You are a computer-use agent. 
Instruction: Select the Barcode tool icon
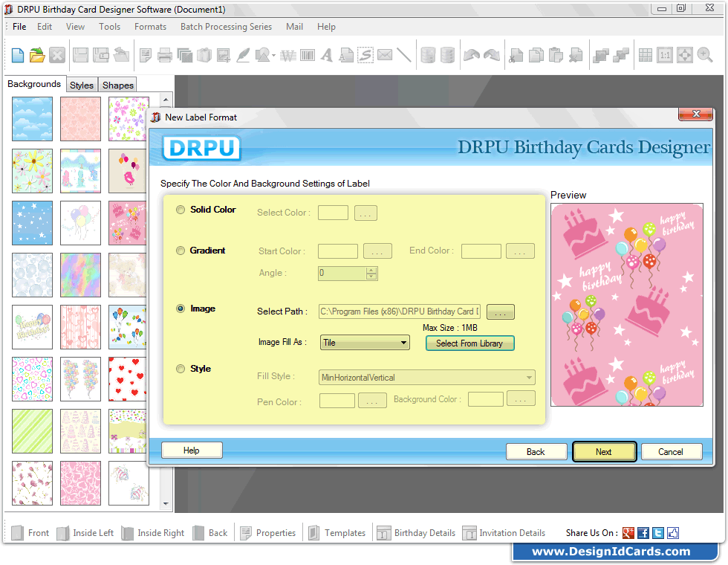(308, 55)
